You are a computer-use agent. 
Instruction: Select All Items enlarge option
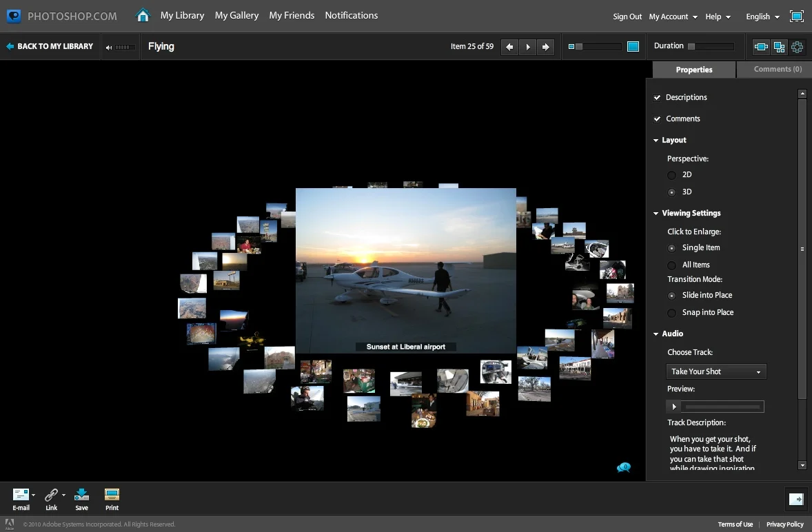tap(671, 265)
